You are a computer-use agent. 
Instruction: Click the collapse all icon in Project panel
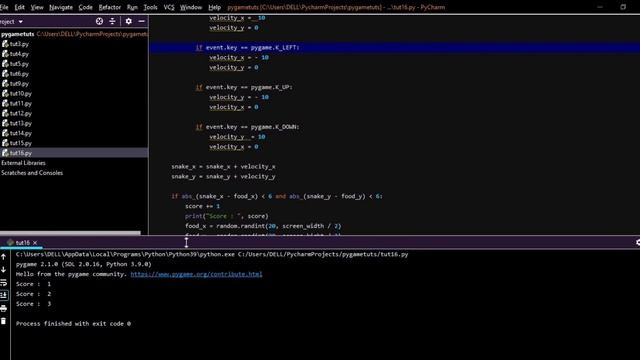pos(112,21)
